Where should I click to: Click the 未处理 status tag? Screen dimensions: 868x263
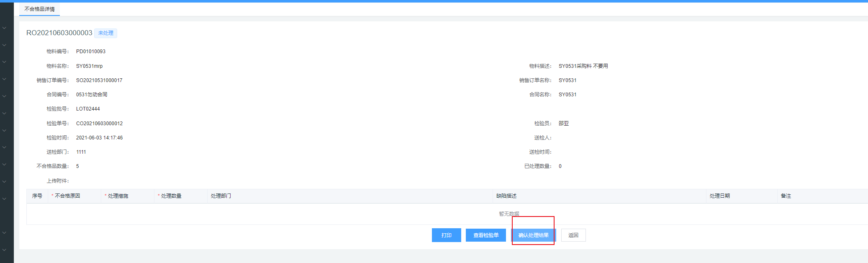point(105,33)
